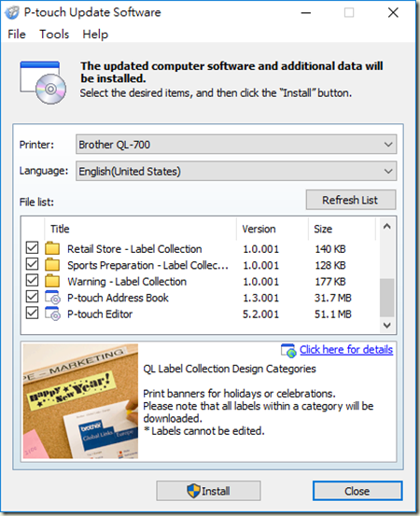The image size is (420, 516).
Task: Click the shield icon on the Install button
Action: tap(193, 491)
